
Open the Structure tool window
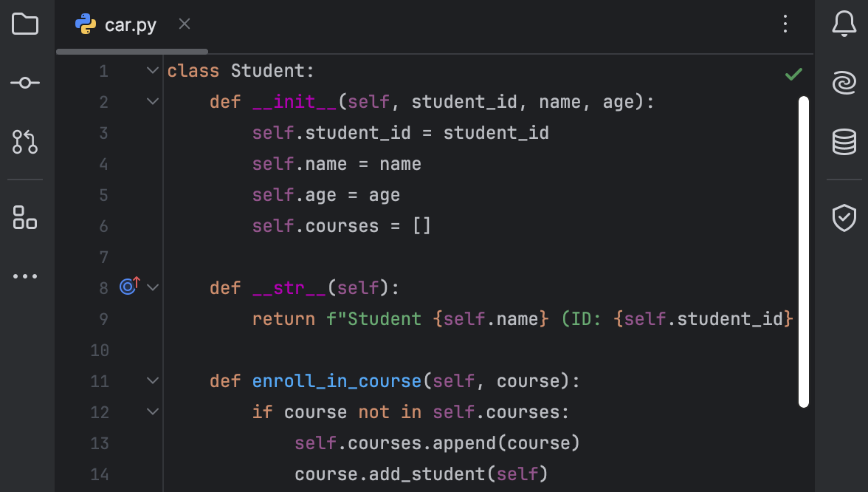point(26,219)
